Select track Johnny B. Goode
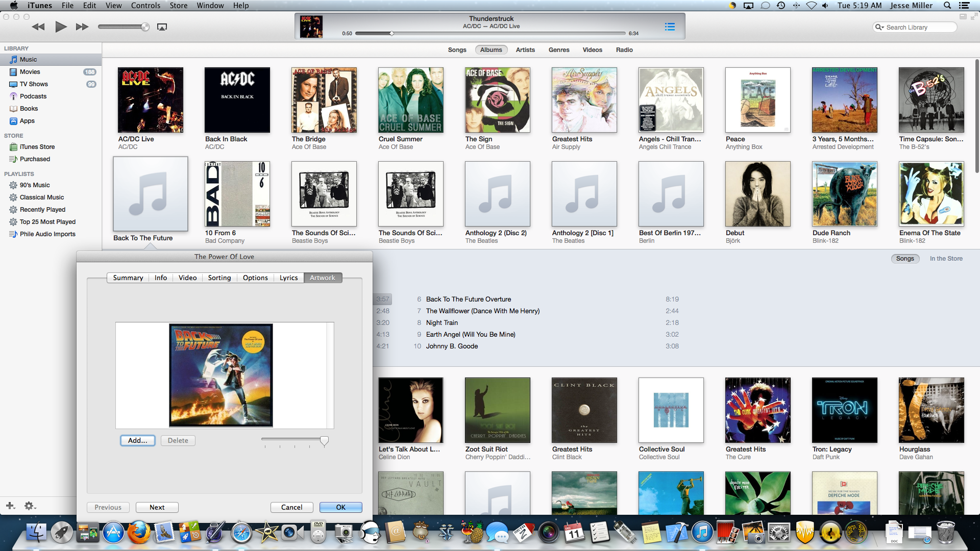 point(452,346)
